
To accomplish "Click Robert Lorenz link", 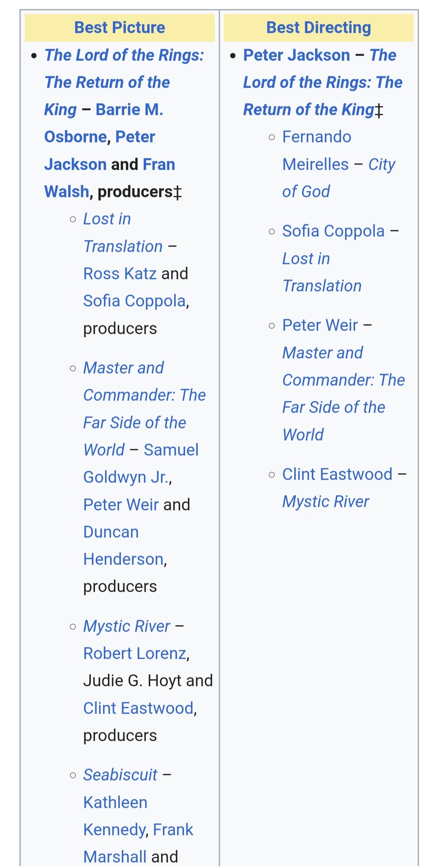I will 135,654.
